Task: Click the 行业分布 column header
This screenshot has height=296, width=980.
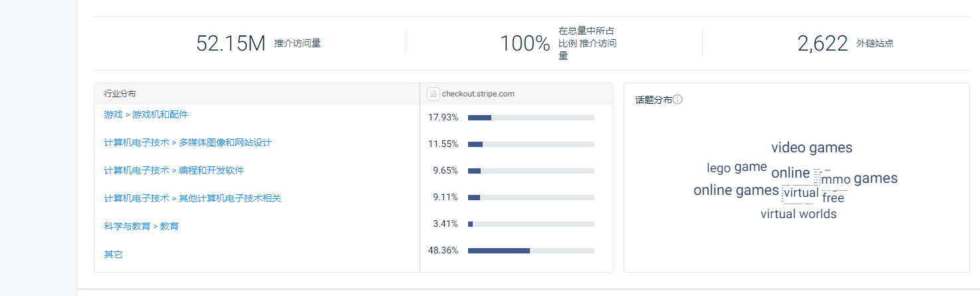Action: coord(120,94)
